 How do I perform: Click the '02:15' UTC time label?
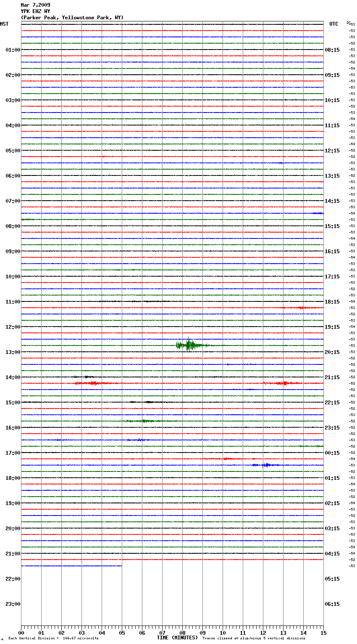pyautogui.click(x=332, y=503)
